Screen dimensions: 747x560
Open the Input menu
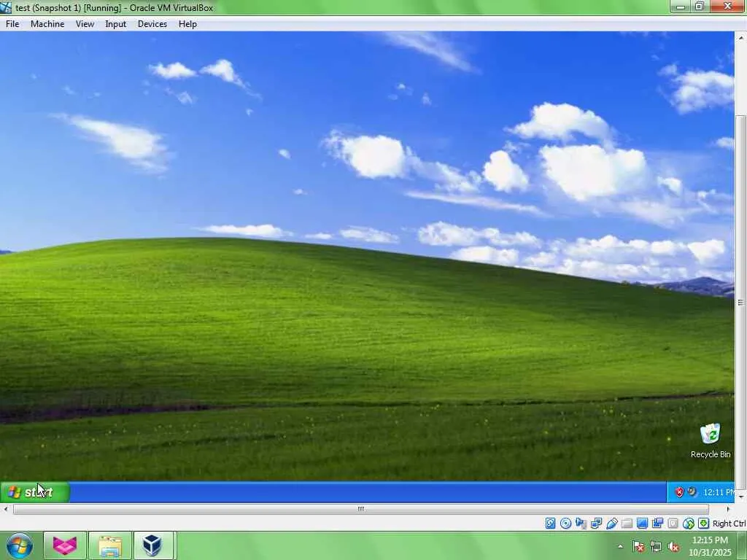pyautogui.click(x=115, y=24)
